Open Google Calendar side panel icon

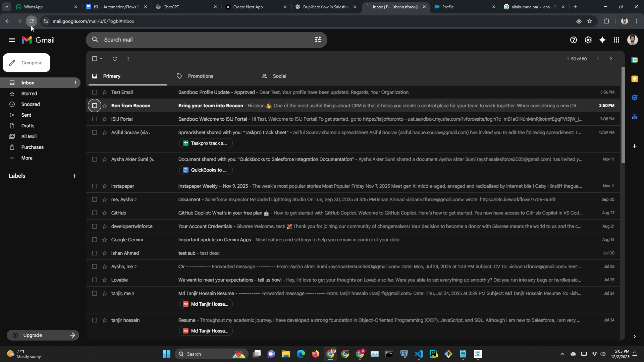(x=634, y=60)
